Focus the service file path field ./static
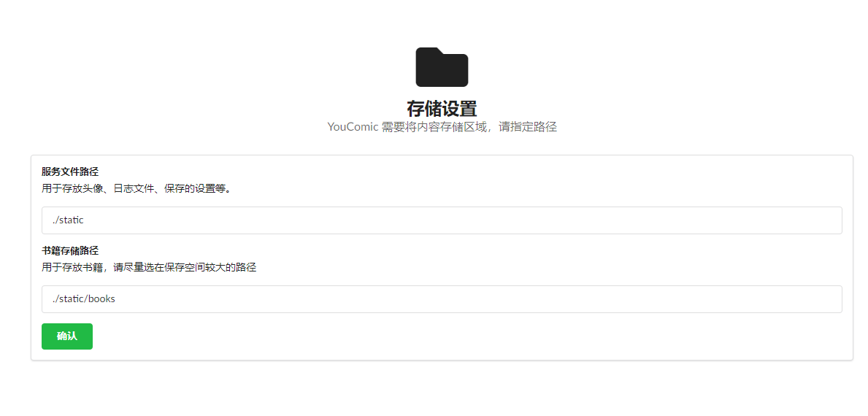This screenshot has width=868, height=416. (x=442, y=220)
